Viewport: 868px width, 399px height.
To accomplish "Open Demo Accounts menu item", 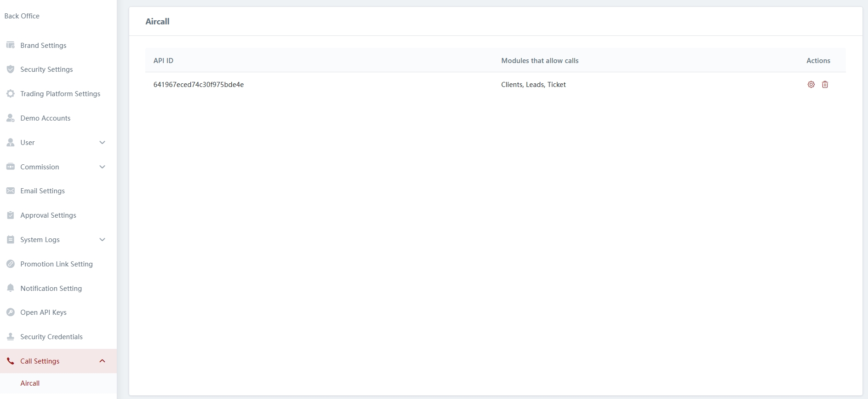I will point(46,118).
